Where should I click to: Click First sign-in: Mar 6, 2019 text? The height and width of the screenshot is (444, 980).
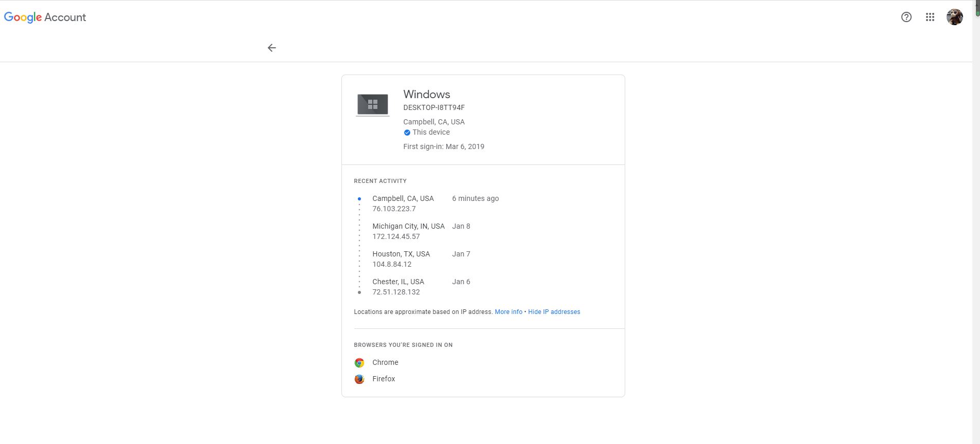click(x=444, y=146)
